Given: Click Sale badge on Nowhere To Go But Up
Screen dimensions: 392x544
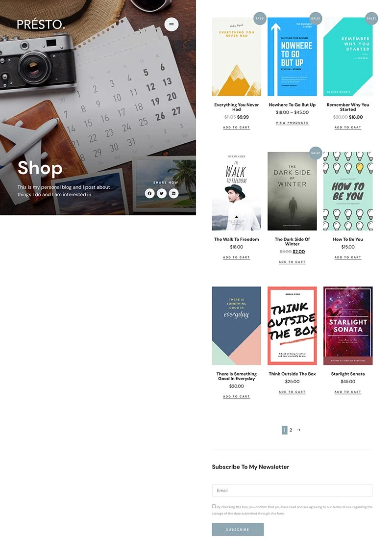Looking at the screenshot, I should pyautogui.click(x=316, y=18).
